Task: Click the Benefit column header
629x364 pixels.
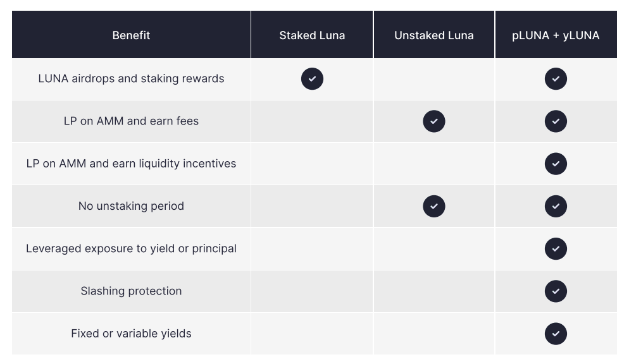Action: pyautogui.click(x=131, y=35)
